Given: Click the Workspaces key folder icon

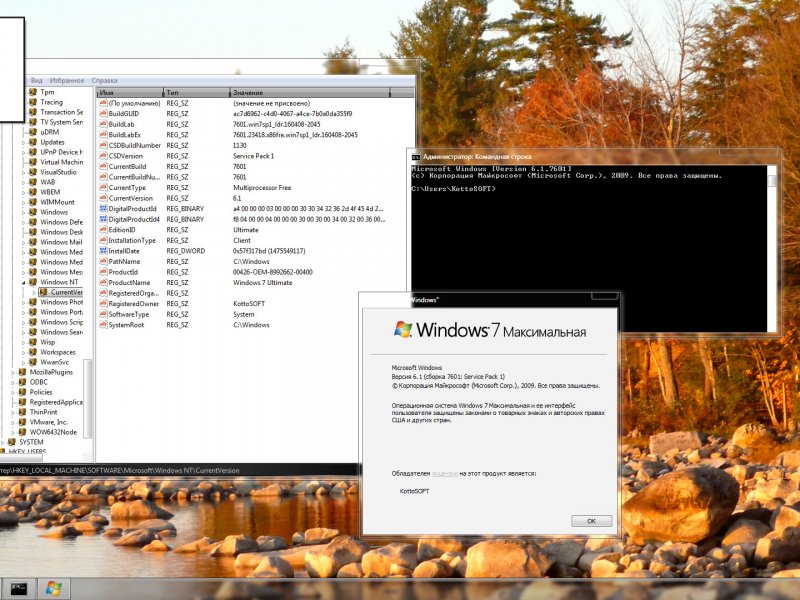Looking at the screenshot, I should (x=33, y=352).
